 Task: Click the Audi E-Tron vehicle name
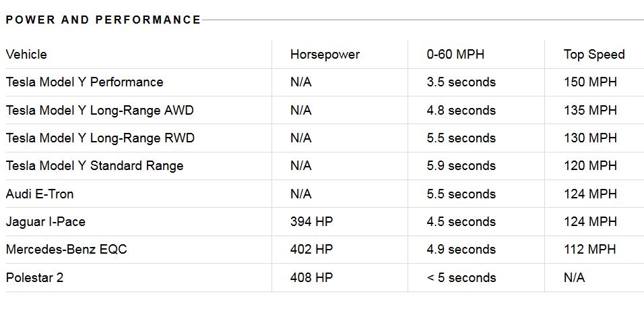(40, 194)
